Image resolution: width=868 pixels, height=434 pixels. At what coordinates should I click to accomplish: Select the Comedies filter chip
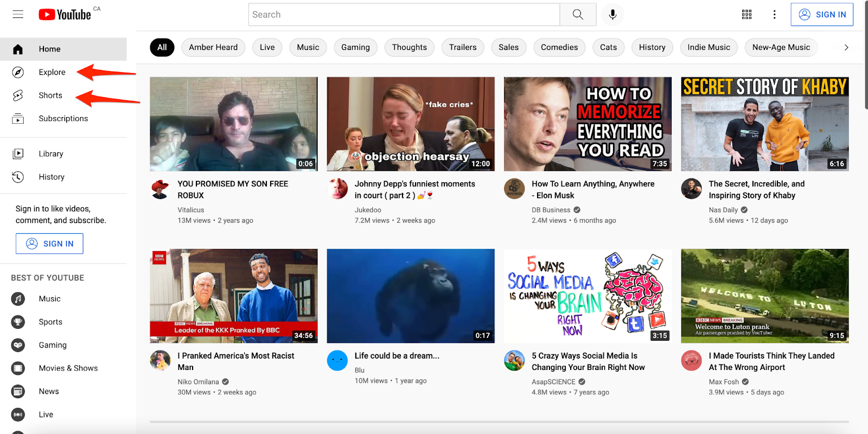(x=559, y=48)
